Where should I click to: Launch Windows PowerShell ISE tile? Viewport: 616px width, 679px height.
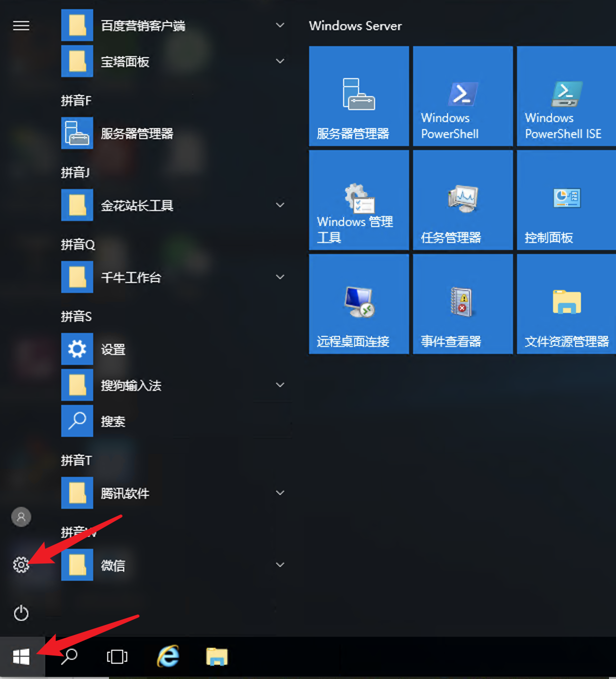(x=566, y=96)
